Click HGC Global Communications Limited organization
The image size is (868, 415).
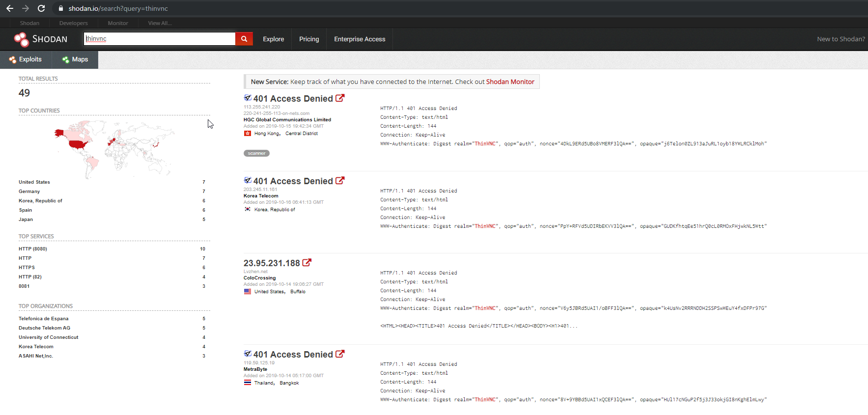(x=287, y=120)
